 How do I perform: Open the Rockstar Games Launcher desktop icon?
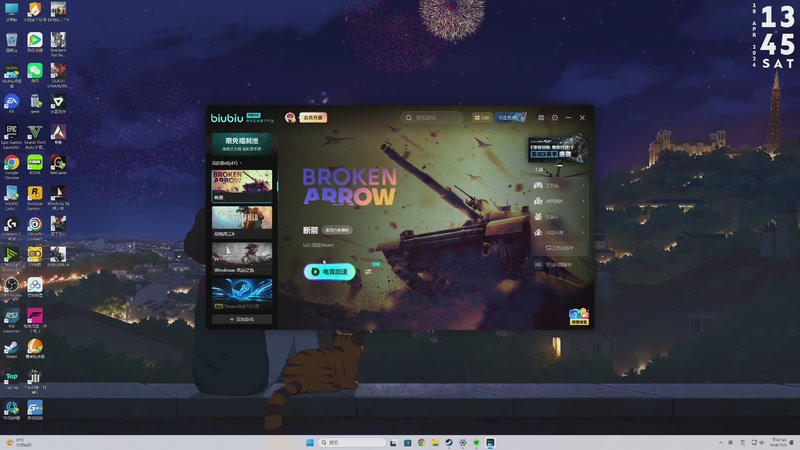click(35, 198)
